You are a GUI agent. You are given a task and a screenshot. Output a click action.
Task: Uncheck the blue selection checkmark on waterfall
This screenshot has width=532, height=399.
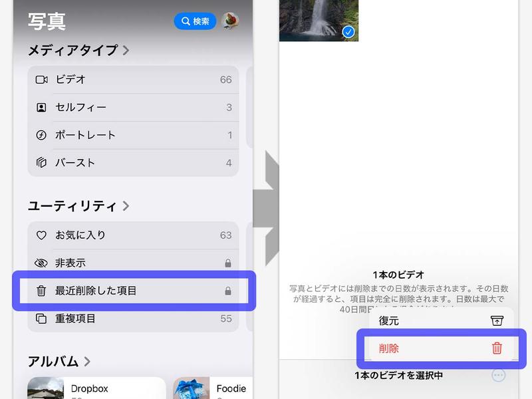(x=348, y=32)
